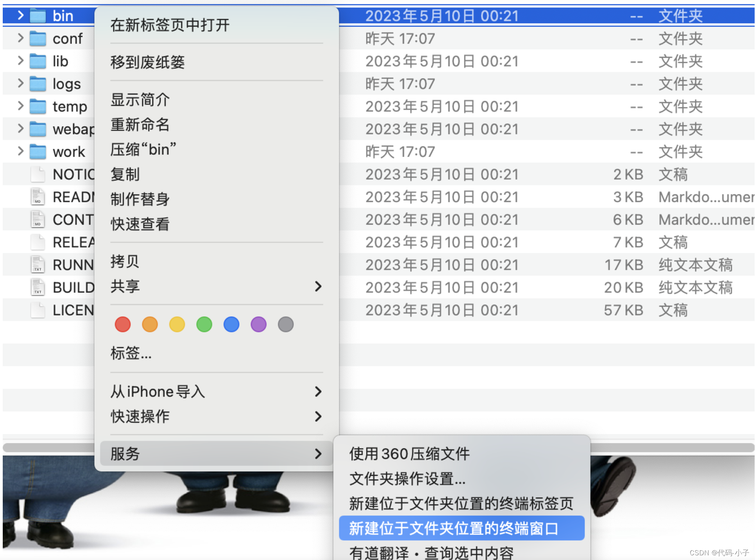Apply the blue color tag
Screen dimensions: 755x560
point(231,325)
